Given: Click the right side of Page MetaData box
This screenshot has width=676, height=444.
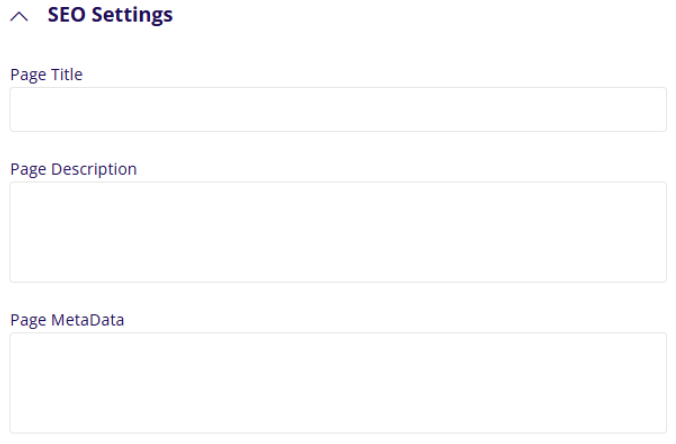Looking at the screenshot, I should pyautogui.click(x=645, y=383).
